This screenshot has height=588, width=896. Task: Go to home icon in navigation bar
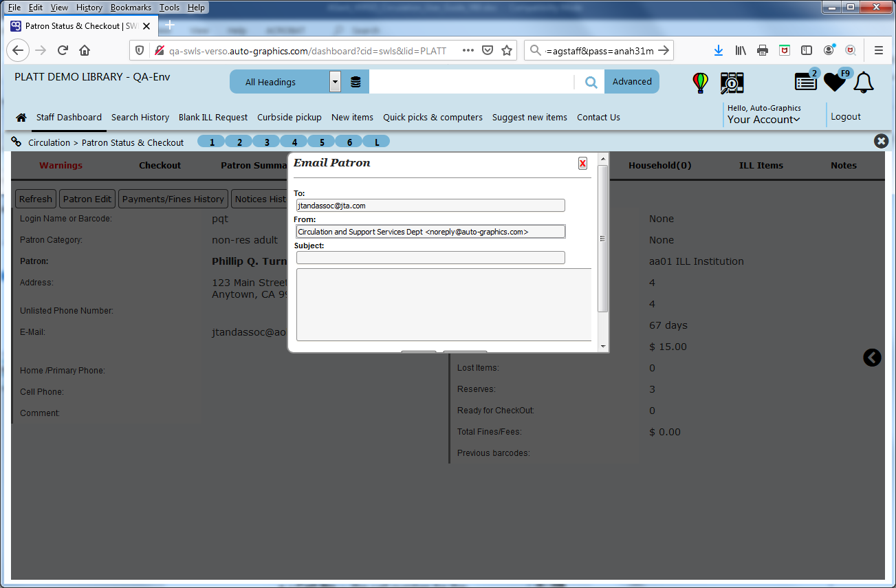(x=21, y=118)
